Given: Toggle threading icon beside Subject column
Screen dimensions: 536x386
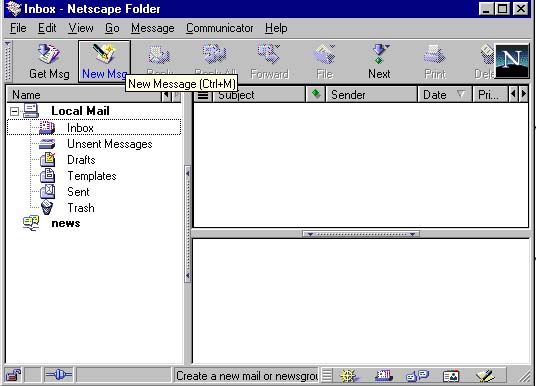Looking at the screenshot, I should 203,95.
